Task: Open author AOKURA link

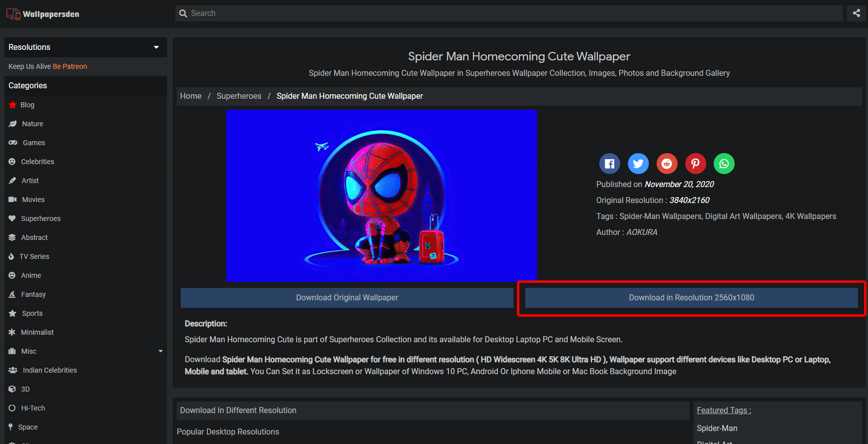Action: pos(642,232)
